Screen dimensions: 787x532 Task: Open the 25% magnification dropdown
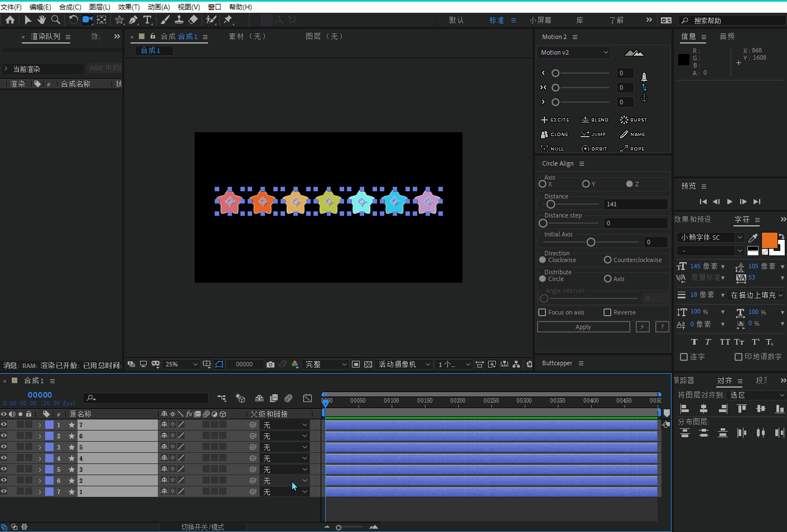[181, 365]
